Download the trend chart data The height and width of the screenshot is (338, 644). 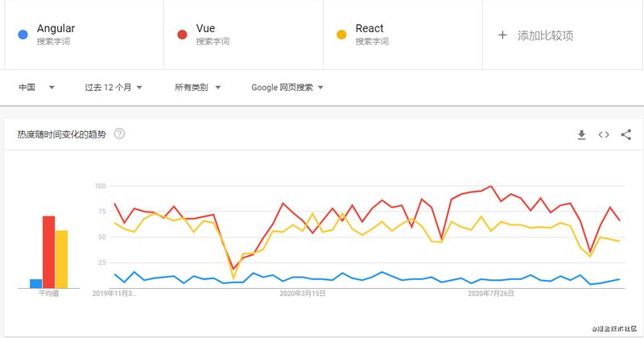pos(581,134)
